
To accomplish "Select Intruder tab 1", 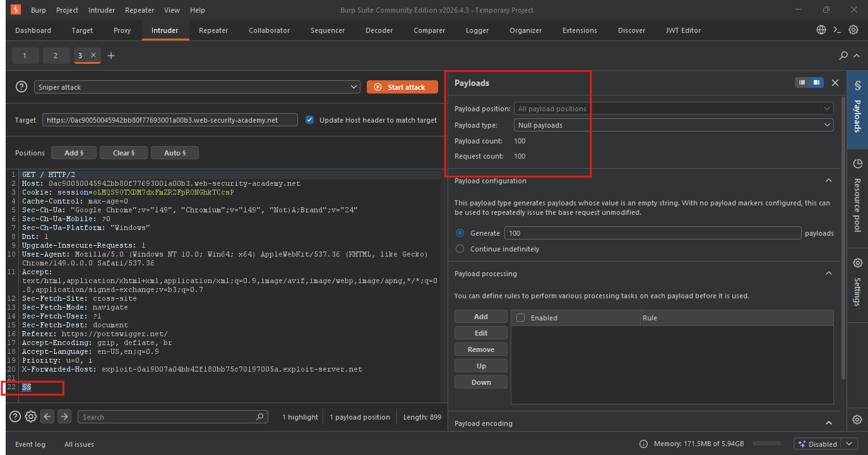I will pyautogui.click(x=25, y=56).
